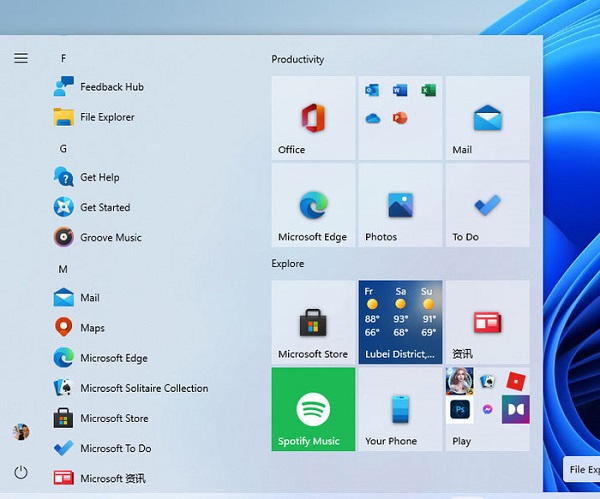The width and height of the screenshot is (600, 499).
Task: Open Get Started from the app list
Action: tap(105, 207)
